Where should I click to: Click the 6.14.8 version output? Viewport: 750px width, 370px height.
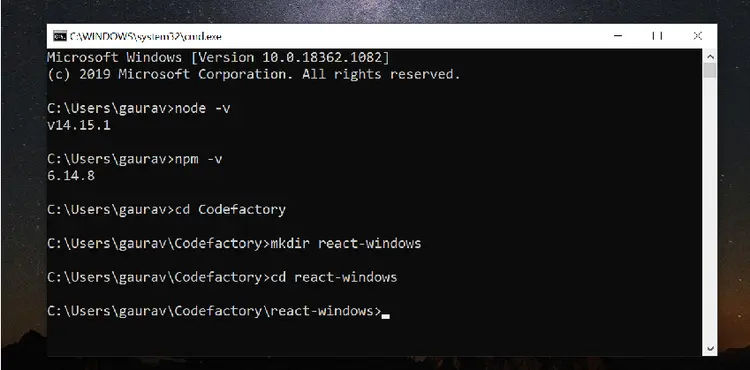[x=71, y=176]
